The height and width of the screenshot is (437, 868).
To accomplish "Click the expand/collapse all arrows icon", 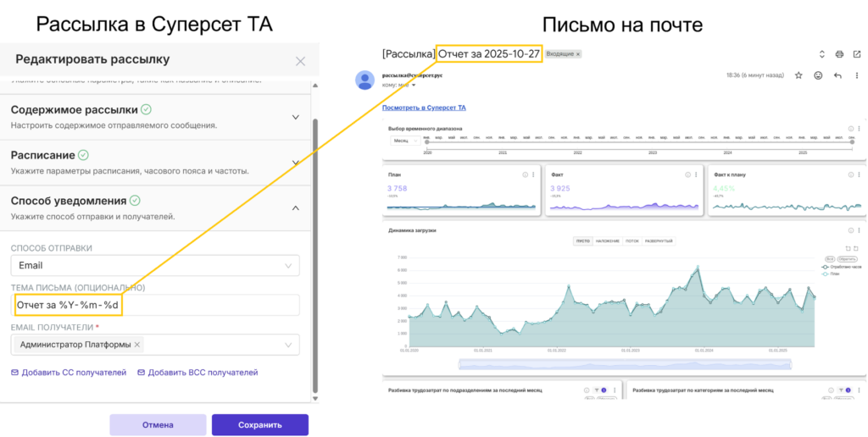I will pyautogui.click(x=822, y=54).
